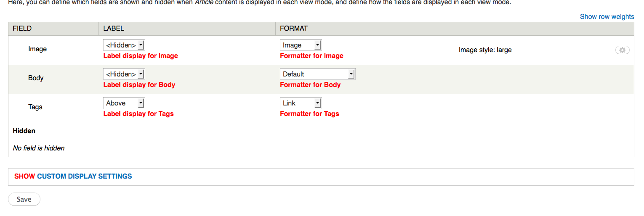Click the 'No field is hidden' message
Viewport: 644px width, 216px height.
tap(39, 148)
